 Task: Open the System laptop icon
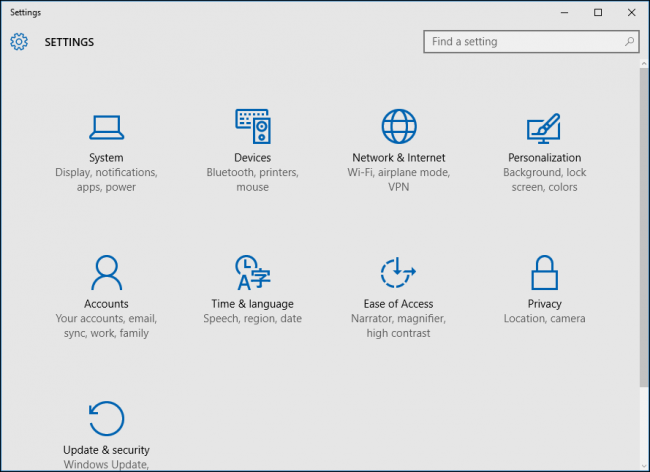pyautogui.click(x=107, y=127)
